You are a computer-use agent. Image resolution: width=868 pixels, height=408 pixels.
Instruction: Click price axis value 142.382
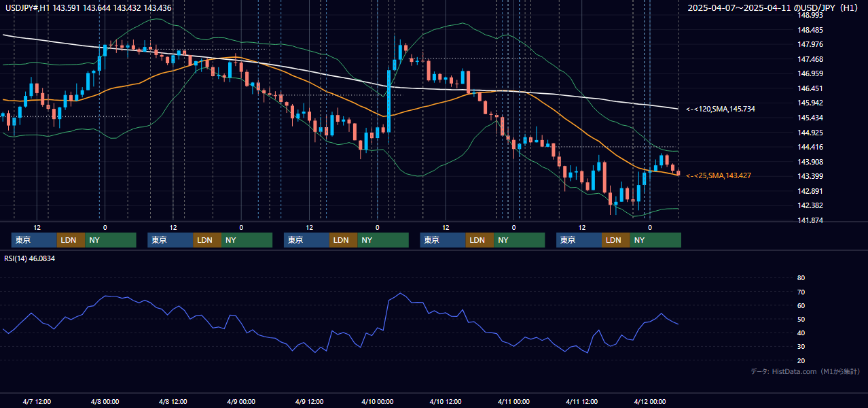pos(810,205)
